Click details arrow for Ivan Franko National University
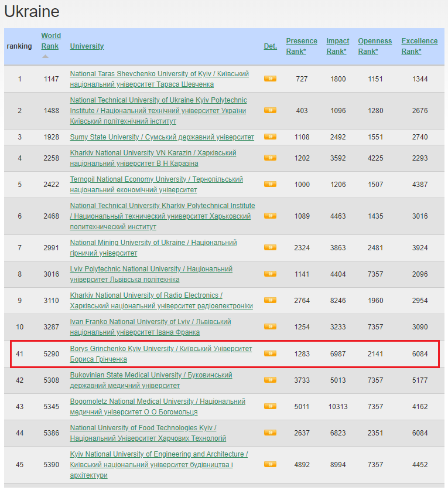Screen dimensions: 448x490 (x=270, y=326)
